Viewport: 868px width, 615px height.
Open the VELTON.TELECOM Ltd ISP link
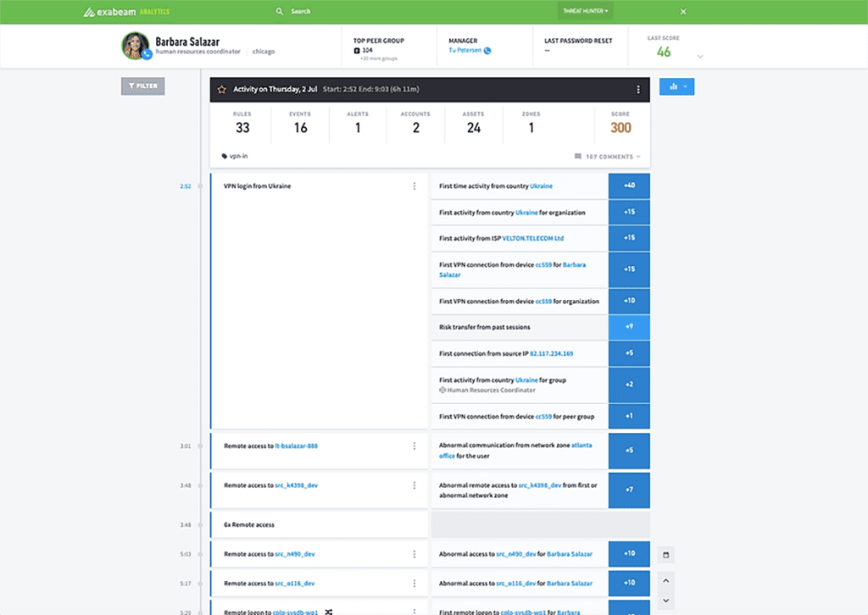click(x=532, y=238)
